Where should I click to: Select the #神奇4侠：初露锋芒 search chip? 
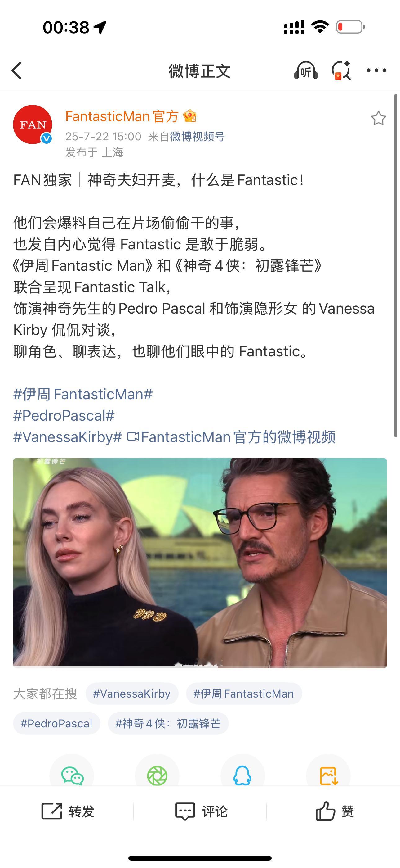pyautogui.click(x=168, y=723)
